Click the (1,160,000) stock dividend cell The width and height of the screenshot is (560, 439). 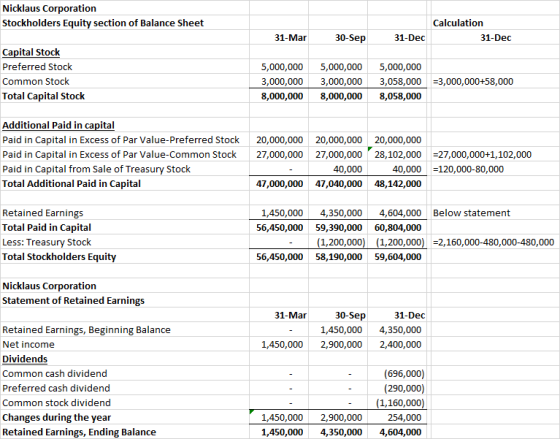[x=400, y=403]
